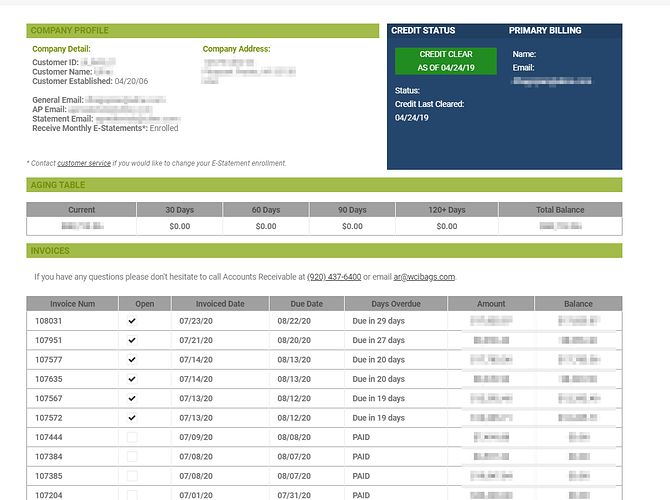
Task: Select invoice number 108031
Action: tap(48, 321)
